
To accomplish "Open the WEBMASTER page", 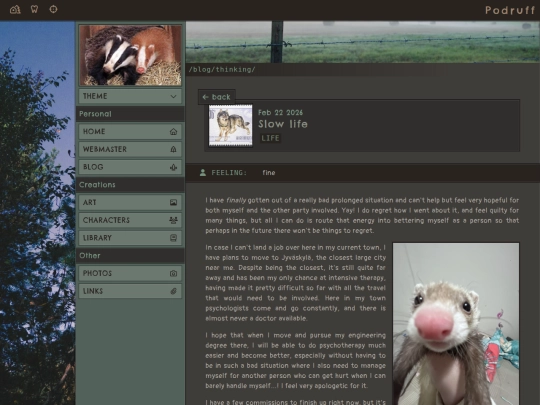I will (x=130, y=149).
